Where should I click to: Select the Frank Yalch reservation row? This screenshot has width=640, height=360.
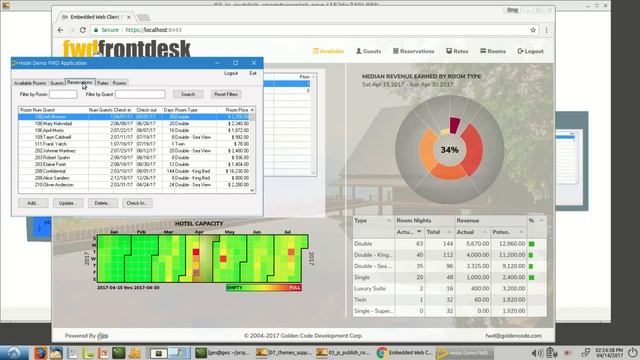pyautogui.click(x=134, y=144)
